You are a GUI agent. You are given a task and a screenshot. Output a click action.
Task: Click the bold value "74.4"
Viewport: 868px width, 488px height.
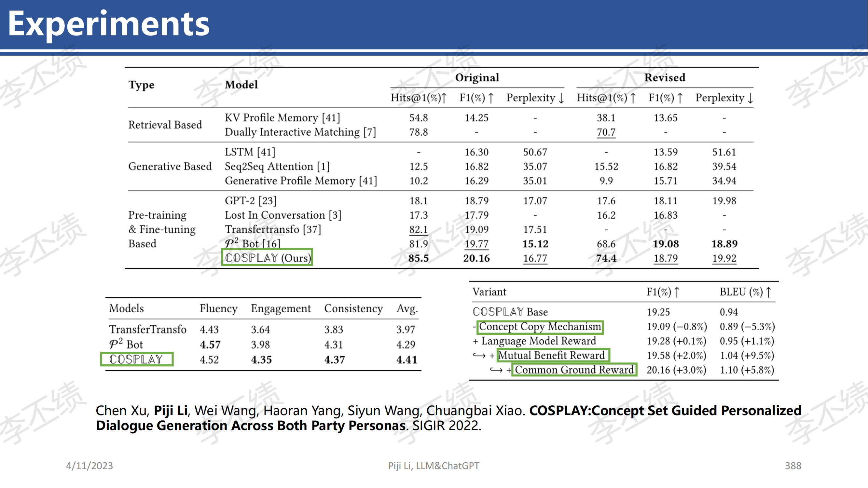[x=606, y=258]
